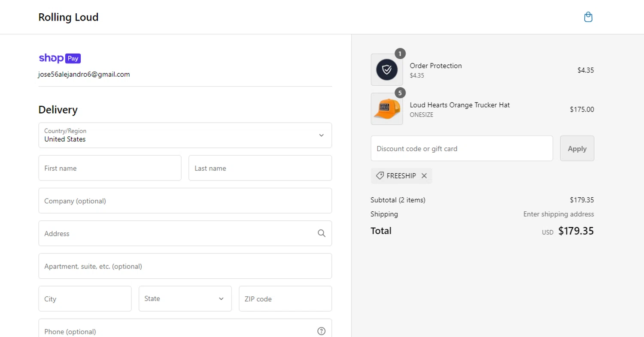Click the ONESIZE variant text
This screenshot has height=337, width=644.
click(x=422, y=115)
